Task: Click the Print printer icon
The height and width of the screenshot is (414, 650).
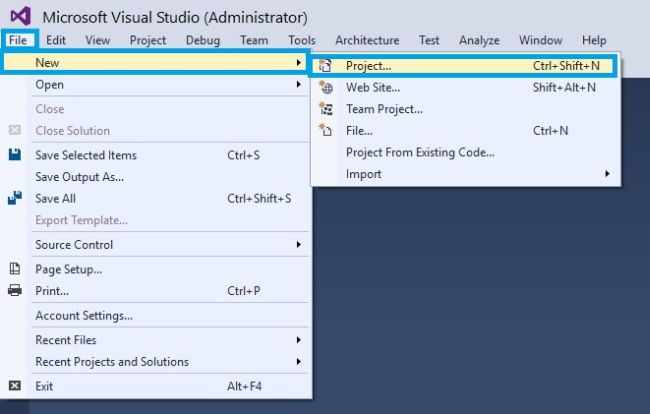Action: [15, 291]
